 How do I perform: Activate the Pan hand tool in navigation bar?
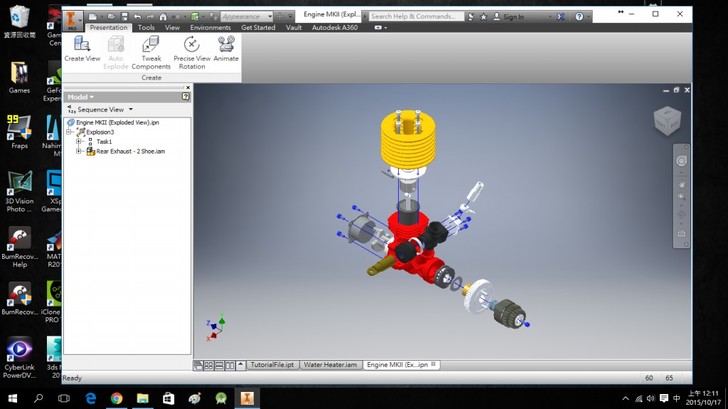pos(682,185)
